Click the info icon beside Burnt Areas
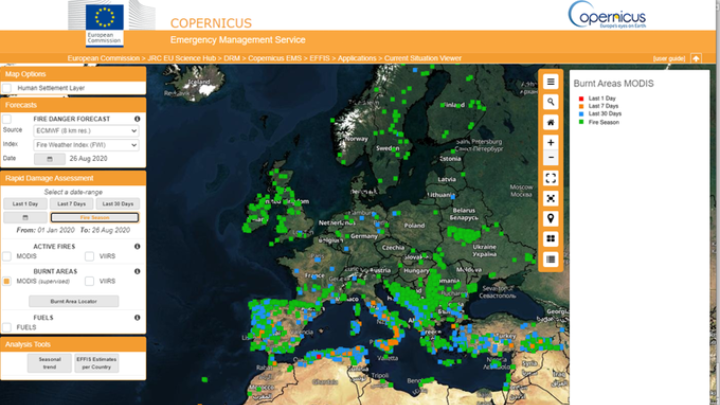720x405 pixels. [137, 271]
